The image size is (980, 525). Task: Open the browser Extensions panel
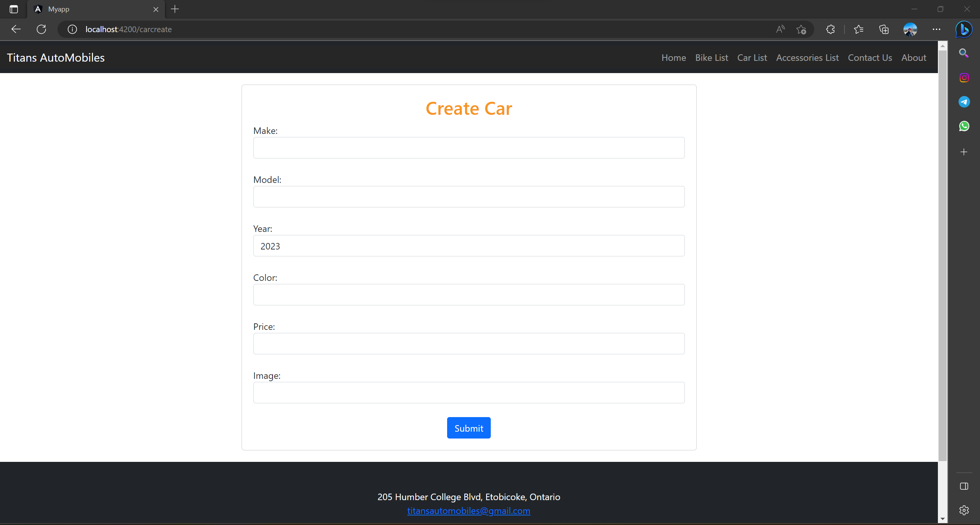click(830, 29)
